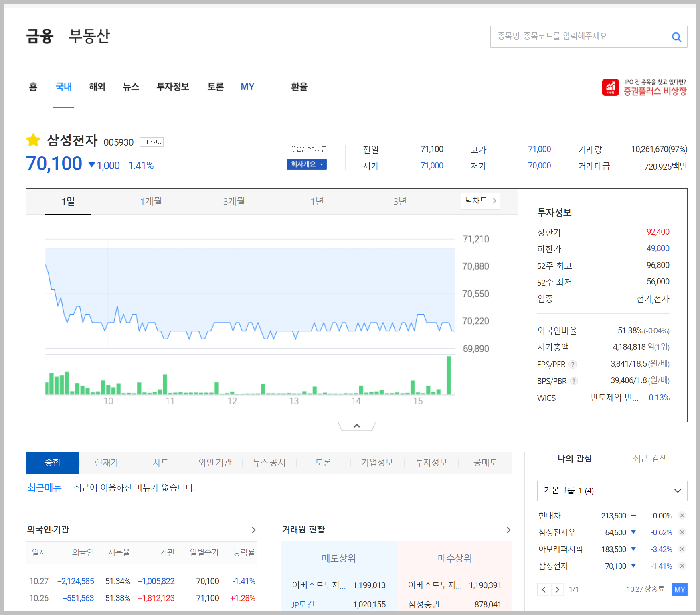Open 외국인·기관 section arrow

tap(253, 530)
